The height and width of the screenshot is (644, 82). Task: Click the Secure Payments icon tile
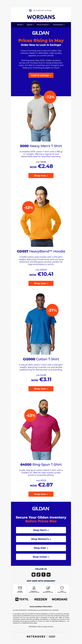point(20,589)
